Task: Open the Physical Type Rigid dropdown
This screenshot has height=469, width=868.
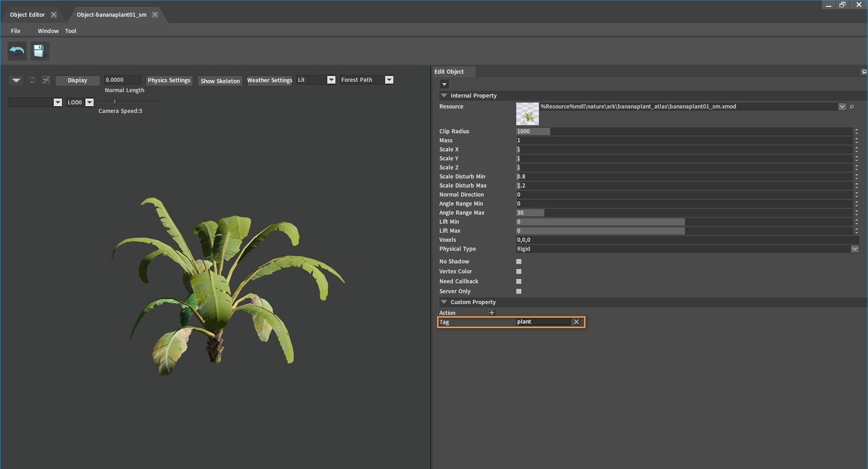Action: 854,249
